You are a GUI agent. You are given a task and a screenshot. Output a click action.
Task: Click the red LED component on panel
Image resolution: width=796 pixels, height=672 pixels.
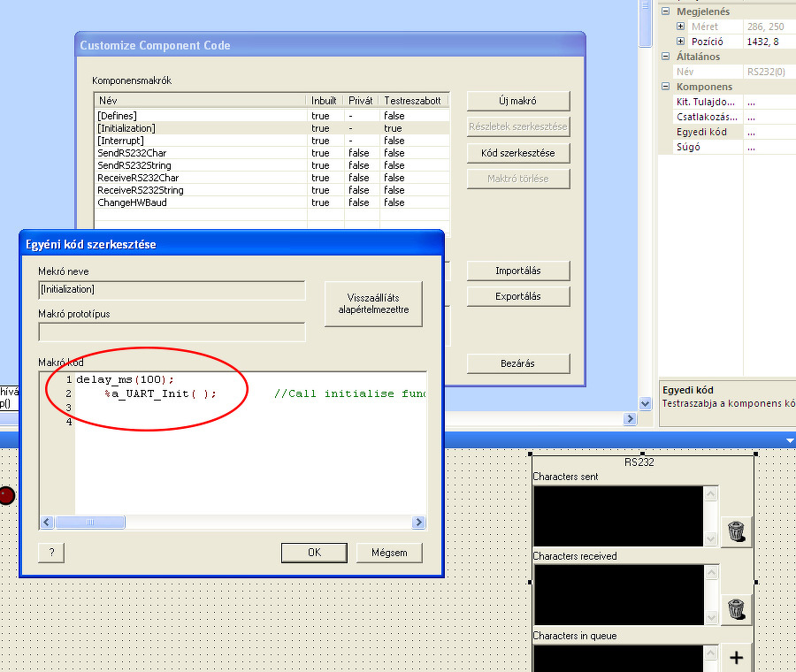[6, 495]
